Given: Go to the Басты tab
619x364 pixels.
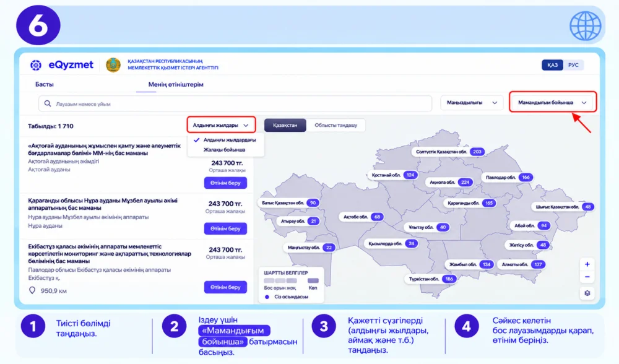Looking at the screenshot, I should point(44,84).
